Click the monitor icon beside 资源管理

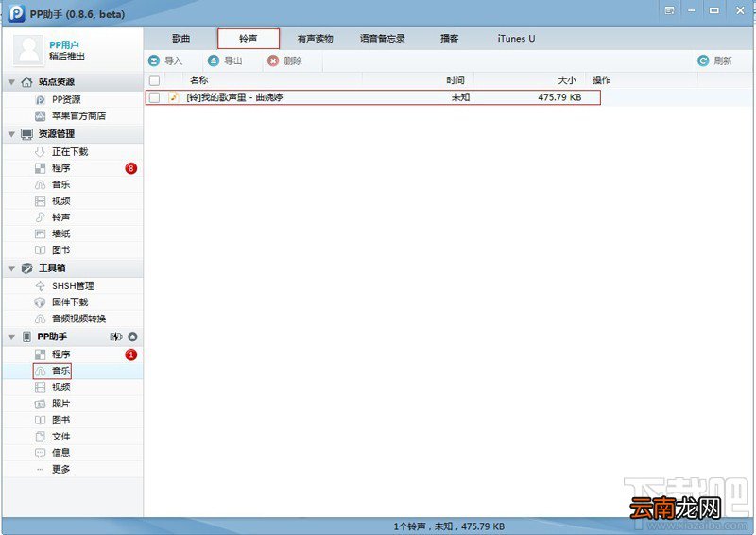point(27,134)
